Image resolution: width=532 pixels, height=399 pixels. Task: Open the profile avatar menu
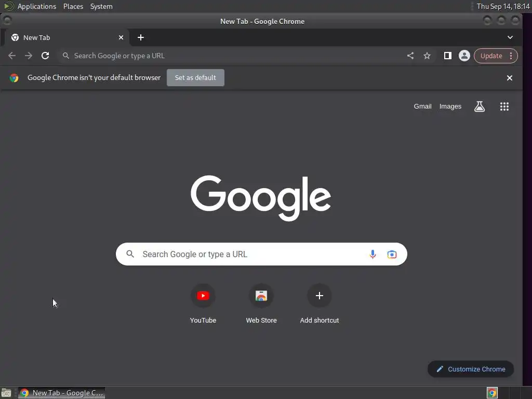(464, 56)
